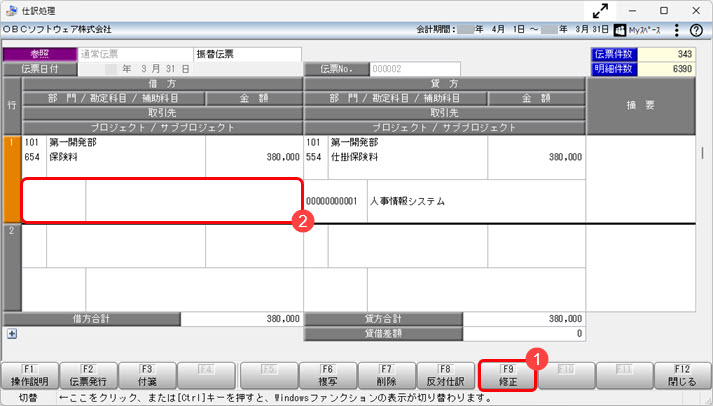Screen dimensions: 713x406
Task: Click the purple 参照 mode label
Action: pyautogui.click(x=40, y=54)
